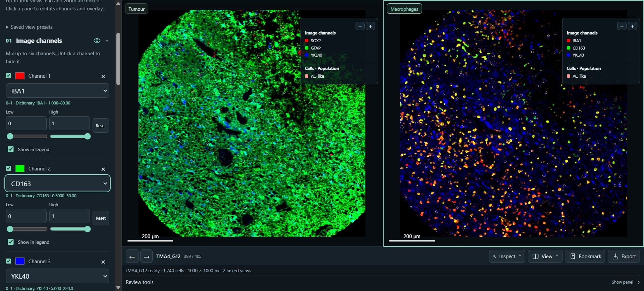Click Channel 3 blue color swatch
The width and height of the screenshot is (644, 291).
(20, 261)
